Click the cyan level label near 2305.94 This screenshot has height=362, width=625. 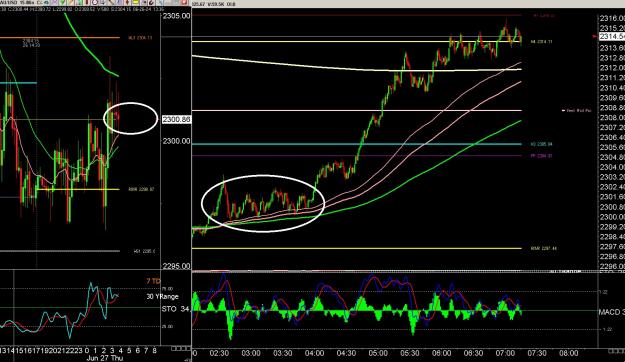click(x=541, y=144)
